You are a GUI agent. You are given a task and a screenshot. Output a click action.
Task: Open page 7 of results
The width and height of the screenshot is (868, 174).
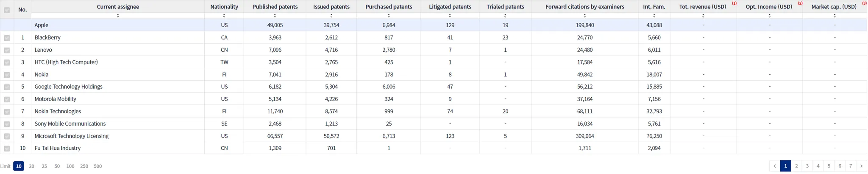click(850, 166)
